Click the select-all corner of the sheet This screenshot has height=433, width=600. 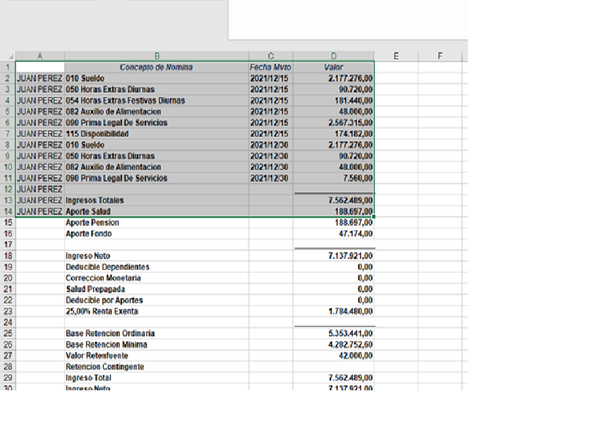pyautogui.click(x=8, y=56)
